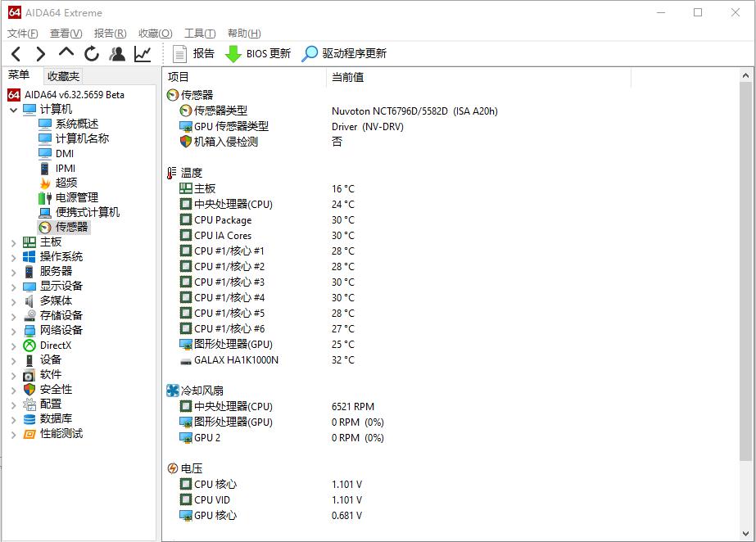756x542 pixels.
Task: Click the back navigation arrow icon
Action: [x=15, y=52]
